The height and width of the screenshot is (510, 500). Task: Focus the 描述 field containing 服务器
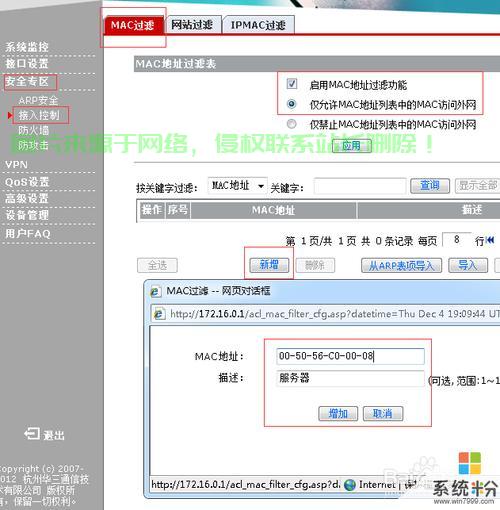[x=350, y=378]
